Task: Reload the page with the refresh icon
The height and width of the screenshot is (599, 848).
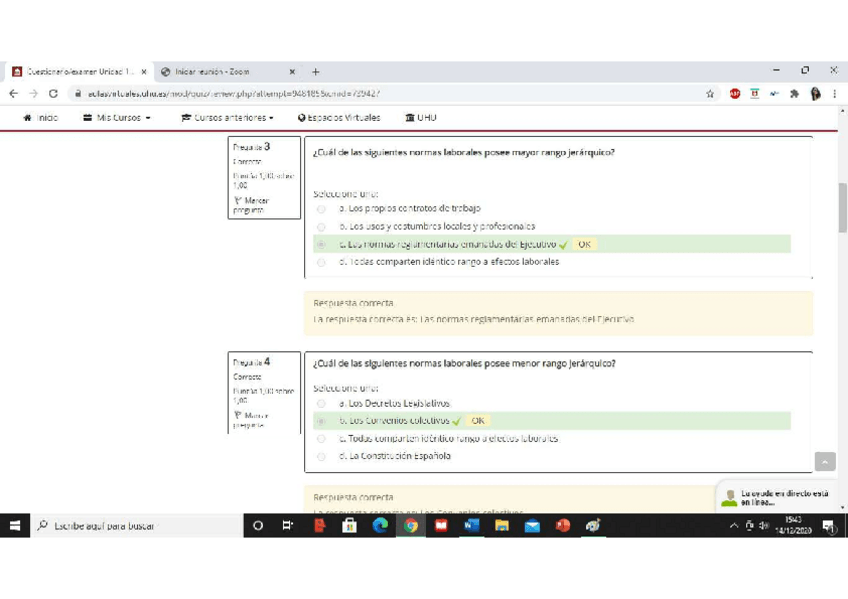Action: [x=53, y=94]
